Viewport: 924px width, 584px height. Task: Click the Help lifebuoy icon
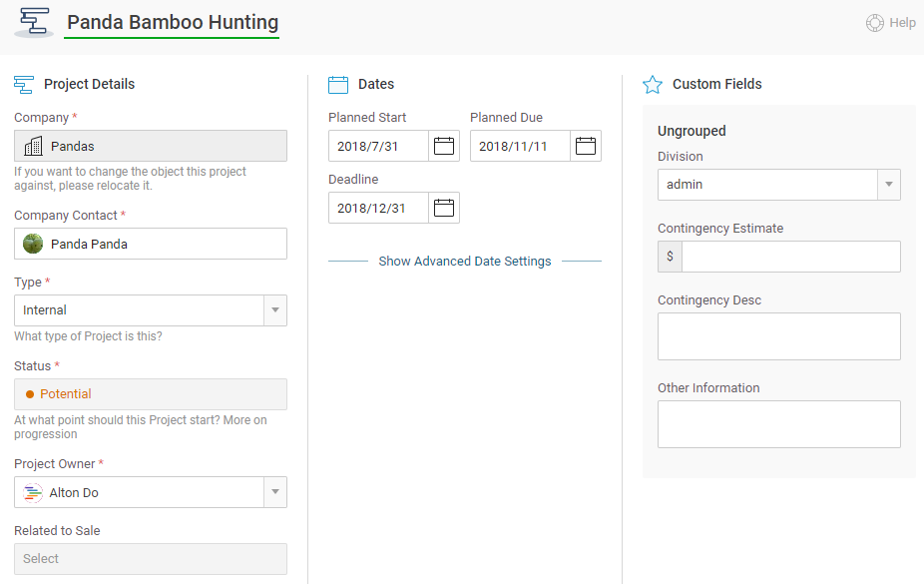coord(875,23)
